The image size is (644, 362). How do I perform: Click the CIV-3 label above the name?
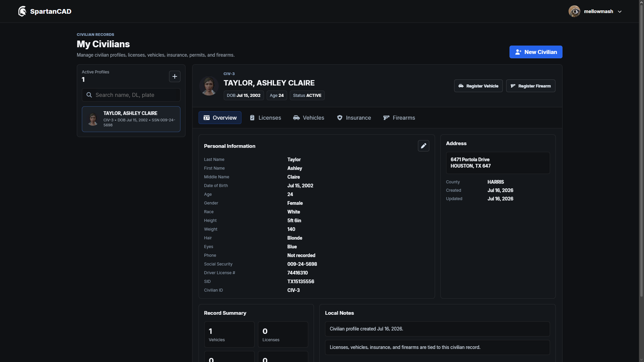[229, 74]
